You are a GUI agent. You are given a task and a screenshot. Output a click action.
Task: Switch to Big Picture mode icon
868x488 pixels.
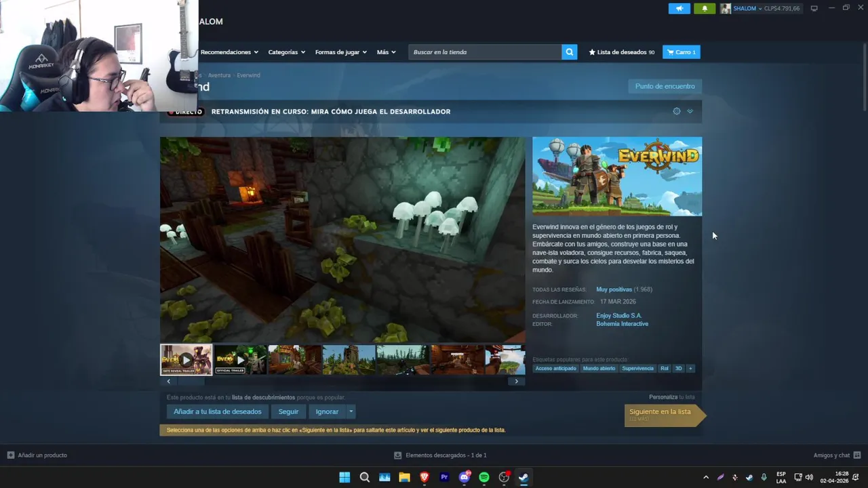814,8
